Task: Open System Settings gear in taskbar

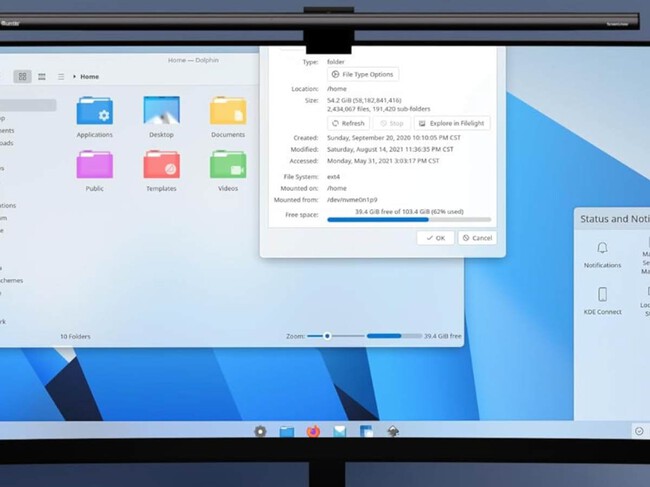Action: 260,431
